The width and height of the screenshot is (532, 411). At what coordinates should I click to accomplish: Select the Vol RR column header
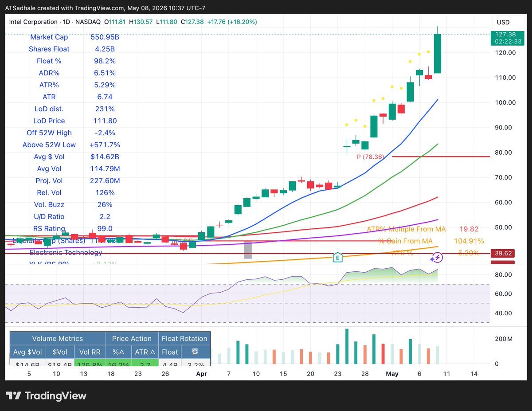click(x=89, y=352)
